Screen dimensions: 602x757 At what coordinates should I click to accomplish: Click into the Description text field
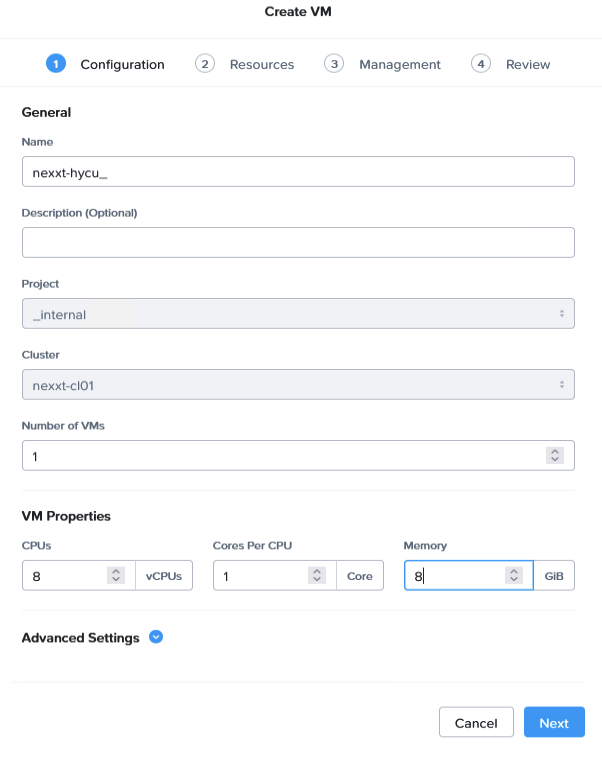point(298,243)
